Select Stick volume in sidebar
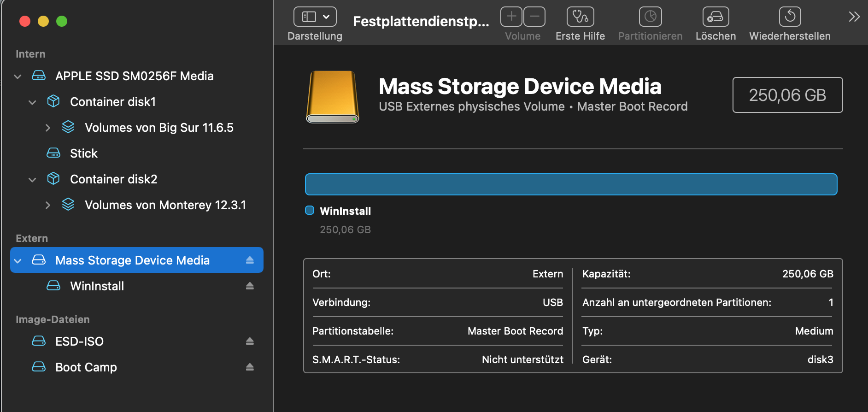The height and width of the screenshot is (412, 868). tap(83, 153)
